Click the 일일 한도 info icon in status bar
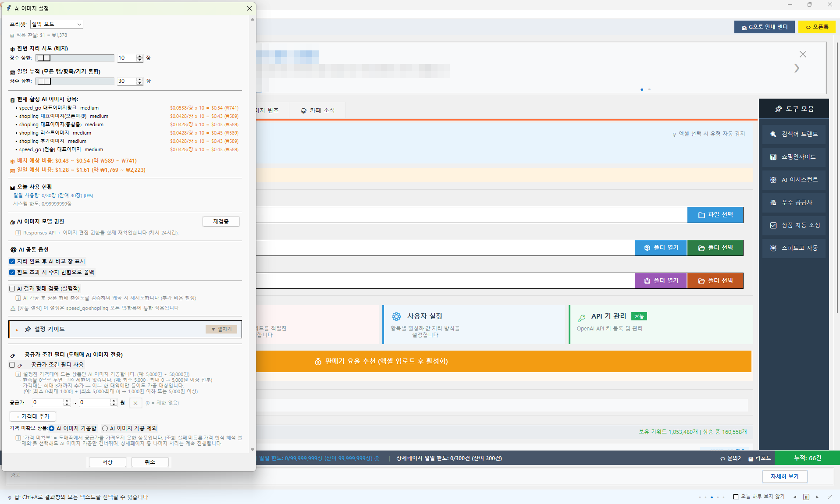This screenshot has height=504, width=840. tap(377, 458)
